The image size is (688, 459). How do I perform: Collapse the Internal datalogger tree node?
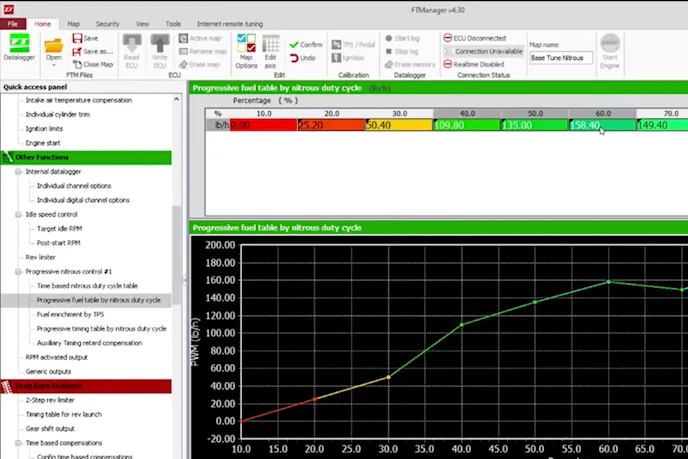[x=18, y=172]
